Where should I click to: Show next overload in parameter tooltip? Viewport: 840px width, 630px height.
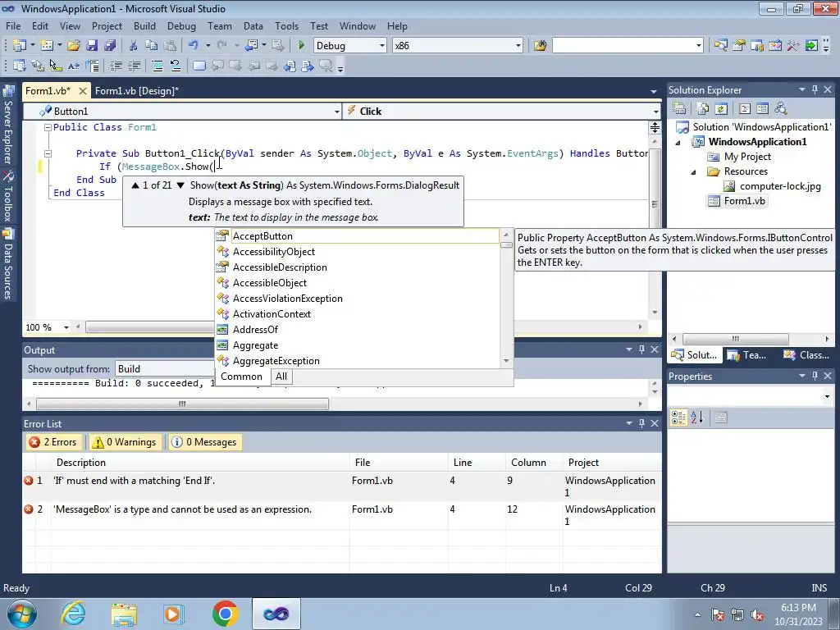(x=180, y=185)
